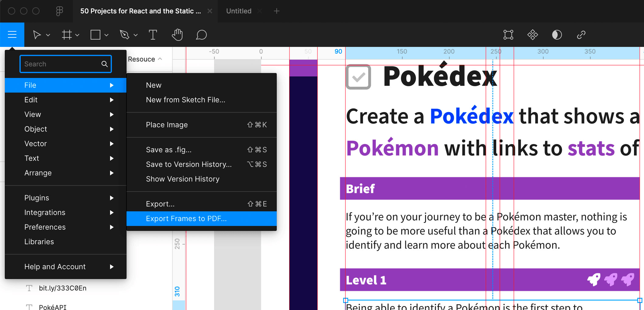The height and width of the screenshot is (310, 644).
Task: Close the hamburger main menu button
Action: click(12, 35)
